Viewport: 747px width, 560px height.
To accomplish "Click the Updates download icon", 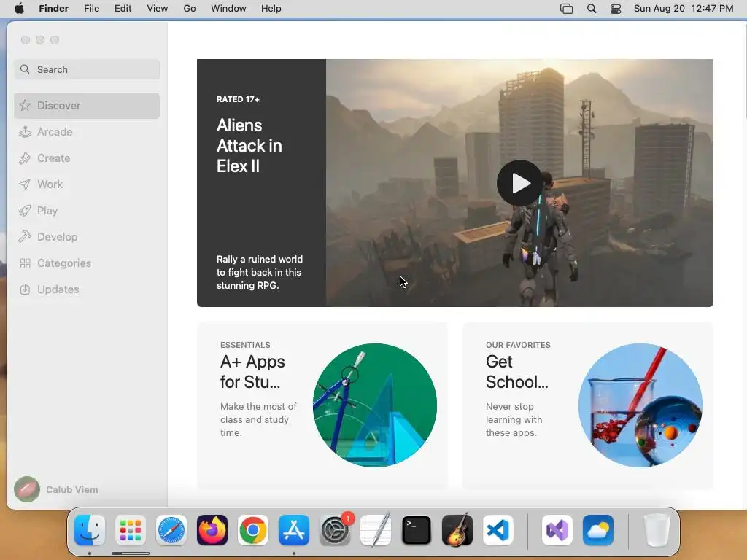I will pyautogui.click(x=25, y=289).
